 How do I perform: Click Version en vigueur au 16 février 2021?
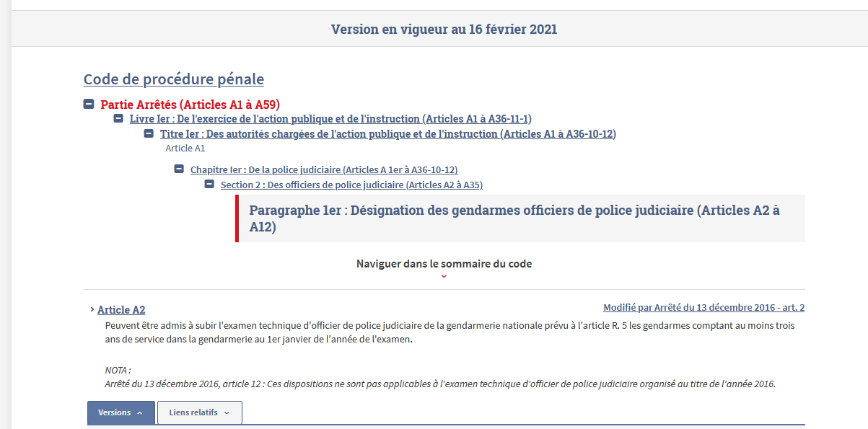tap(444, 30)
